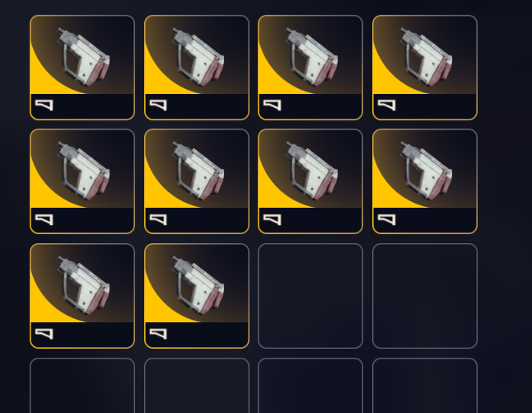Click the empty slot in bottom row, third column
This screenshot has height=413, width=532.
tap(310, 385)
